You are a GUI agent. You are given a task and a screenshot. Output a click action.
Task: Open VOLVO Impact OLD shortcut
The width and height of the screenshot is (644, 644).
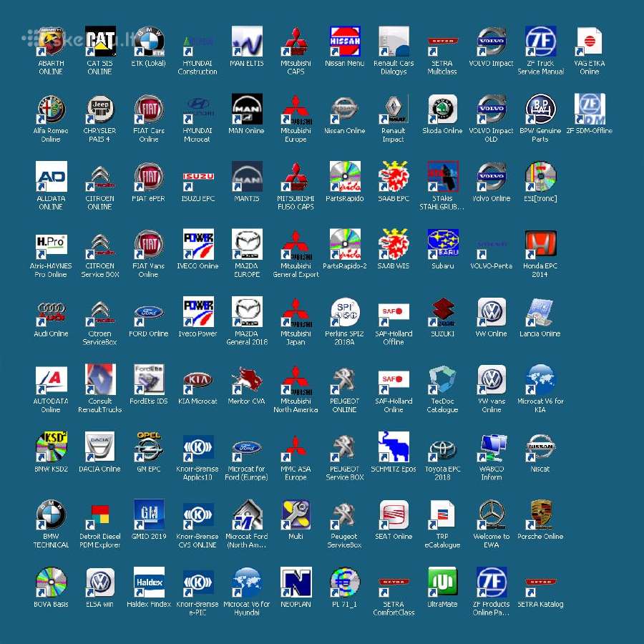coord(492,109)
